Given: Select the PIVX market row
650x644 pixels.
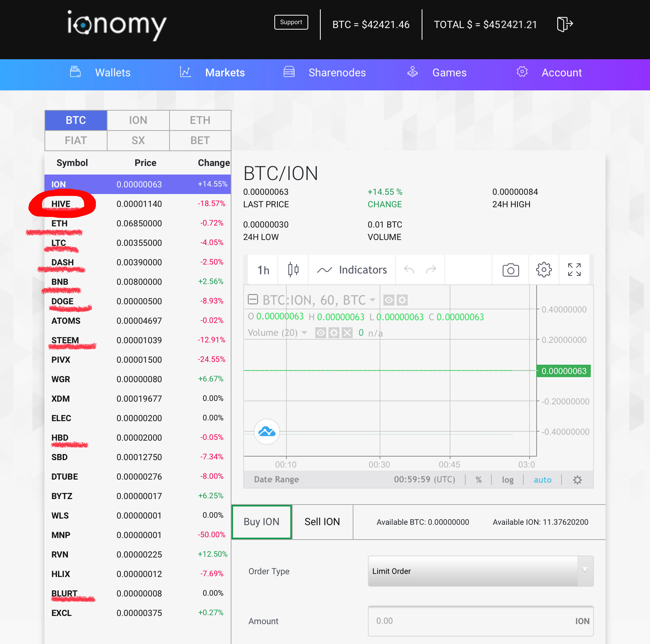Looking at the screenshot, I should (138, 360).
